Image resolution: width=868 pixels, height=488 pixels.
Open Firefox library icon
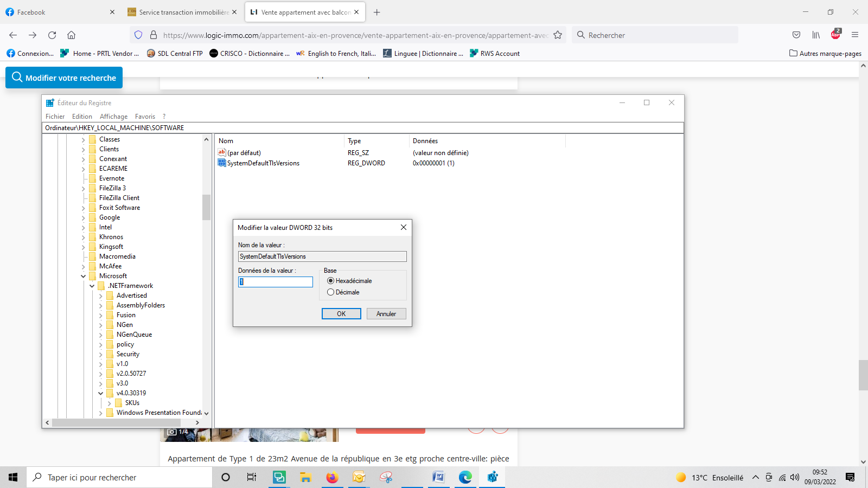[816, 35]
